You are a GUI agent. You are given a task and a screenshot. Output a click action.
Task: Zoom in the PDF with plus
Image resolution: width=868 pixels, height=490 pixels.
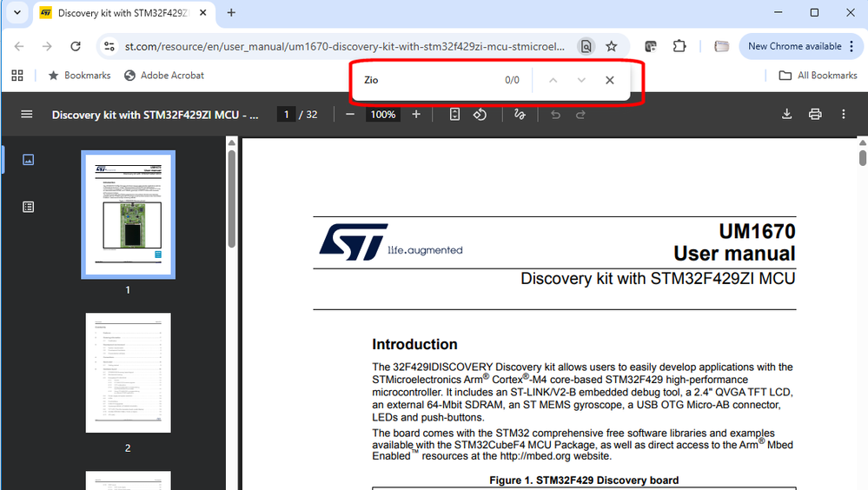pos(416,115)
